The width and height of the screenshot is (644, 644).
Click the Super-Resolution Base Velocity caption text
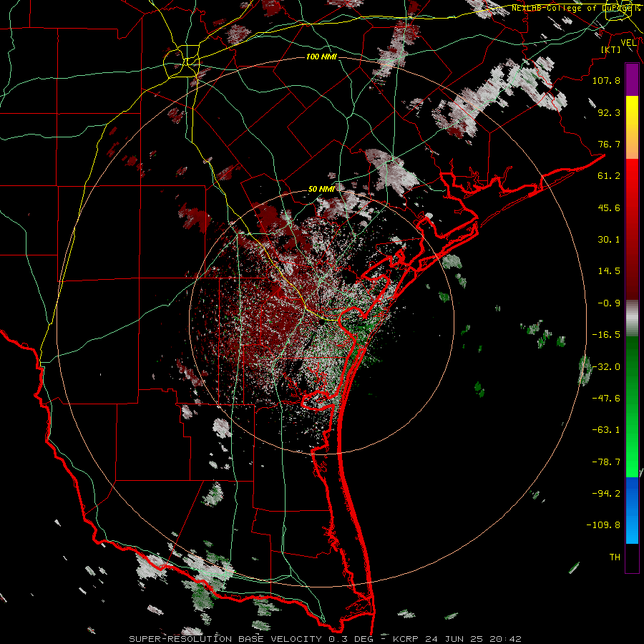click(x=325, y=639)
